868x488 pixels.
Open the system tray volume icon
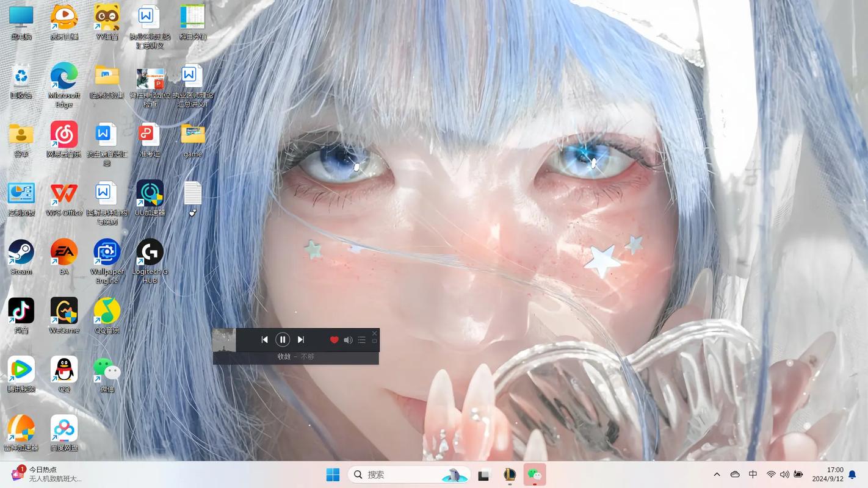[784, 475]
